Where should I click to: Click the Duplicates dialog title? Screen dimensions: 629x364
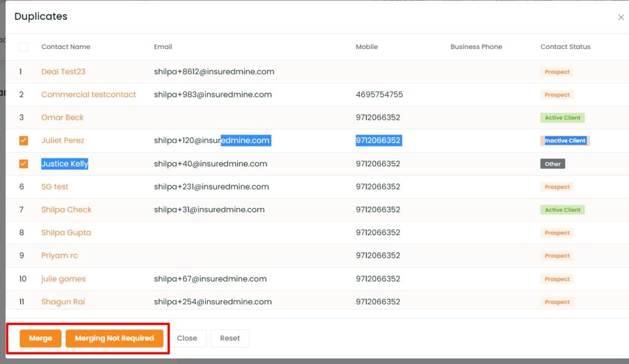[x=41, y=17]
